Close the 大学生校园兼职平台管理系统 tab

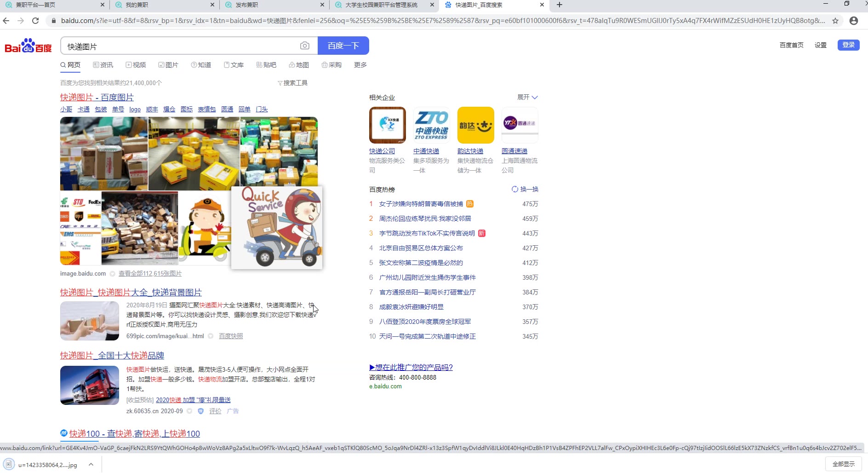(x=432, y=5)
